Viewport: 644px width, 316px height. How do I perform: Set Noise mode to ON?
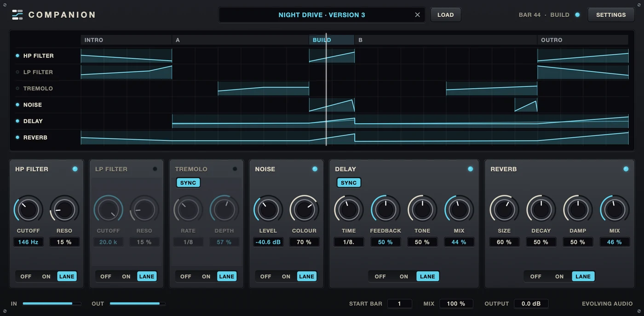(x=286, y=276)
